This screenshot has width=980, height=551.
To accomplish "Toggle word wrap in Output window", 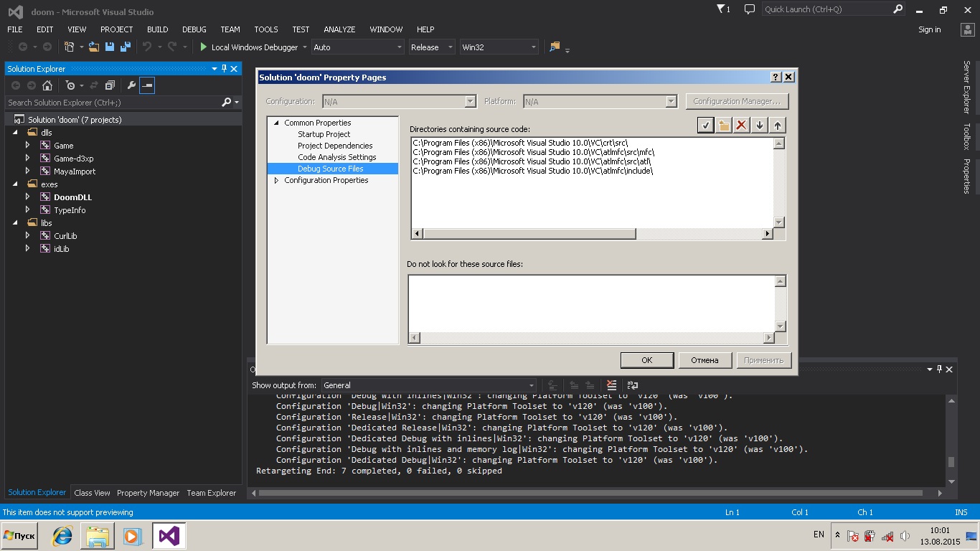I will [632, 385].
